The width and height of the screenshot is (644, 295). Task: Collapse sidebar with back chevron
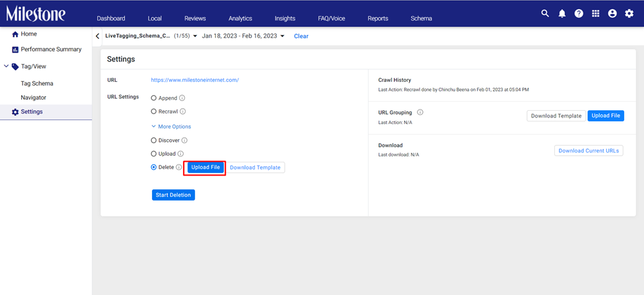coord(97,36)
